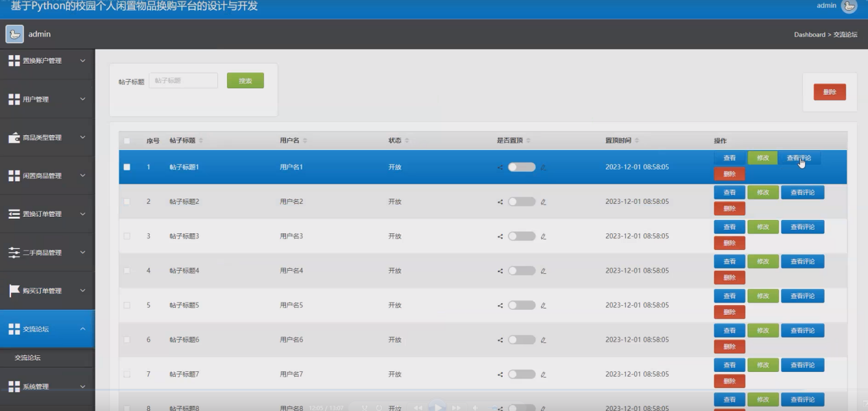Image resolution: width=868 pixels, height=411 pixels.
Task: Sort by 是否置顶 using its sort arrows
Action: pos(529,140)
